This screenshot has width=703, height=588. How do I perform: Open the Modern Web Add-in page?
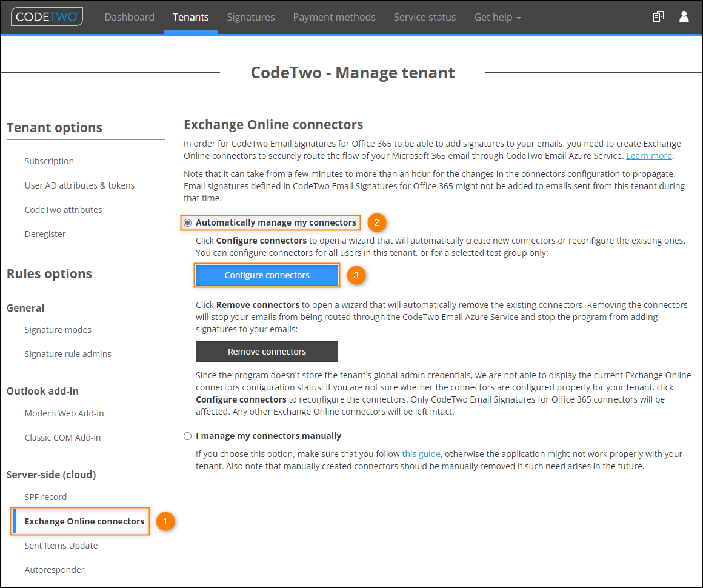pyautogui.click(x=64, y=413)
